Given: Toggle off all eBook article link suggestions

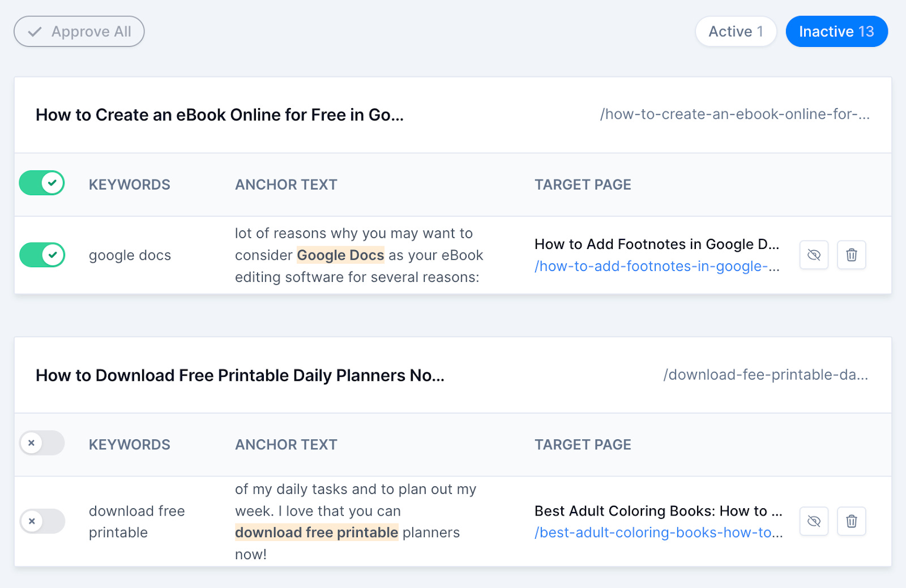Looking at the screenshot, I should (42, 183).
